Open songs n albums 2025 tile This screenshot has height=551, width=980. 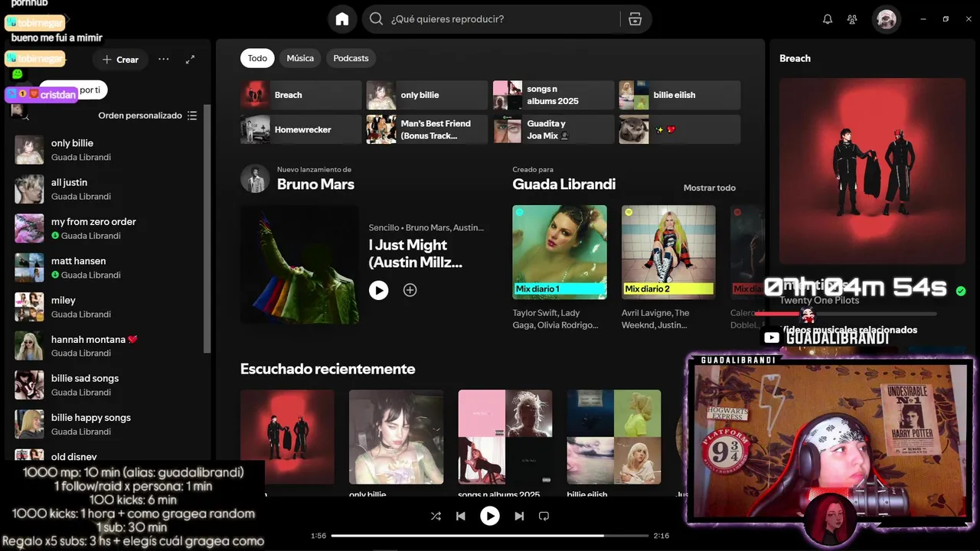pos(554,95)
